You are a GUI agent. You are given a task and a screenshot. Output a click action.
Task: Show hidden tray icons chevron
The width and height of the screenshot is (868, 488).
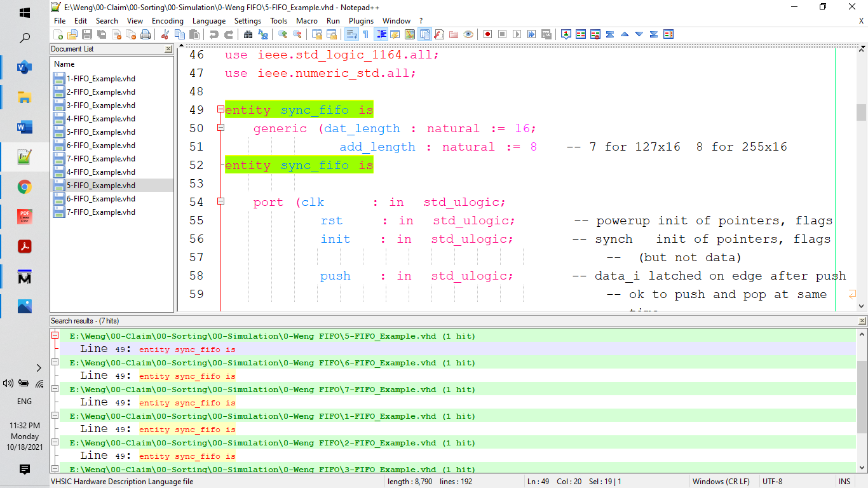point(38,368)
